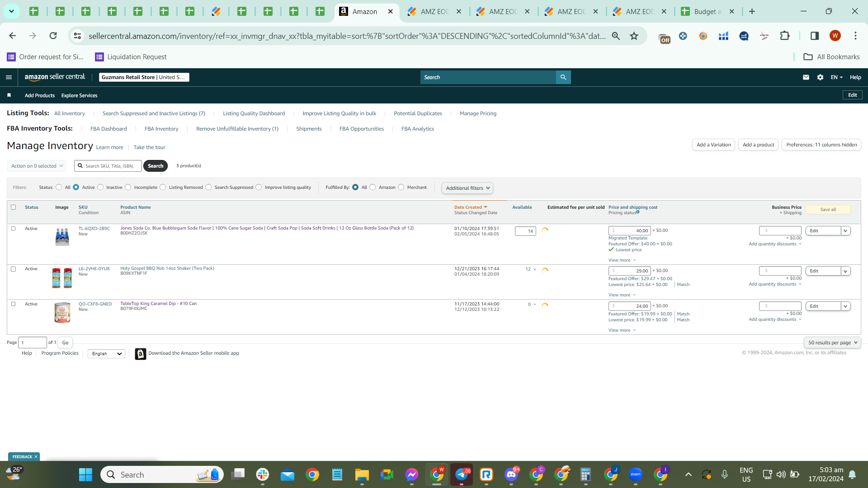Image resolution: width=868 pixels, height=488 pixels.
Task: Select the TableTop King Caramel Dip checkbox
Action: (13, 304)
